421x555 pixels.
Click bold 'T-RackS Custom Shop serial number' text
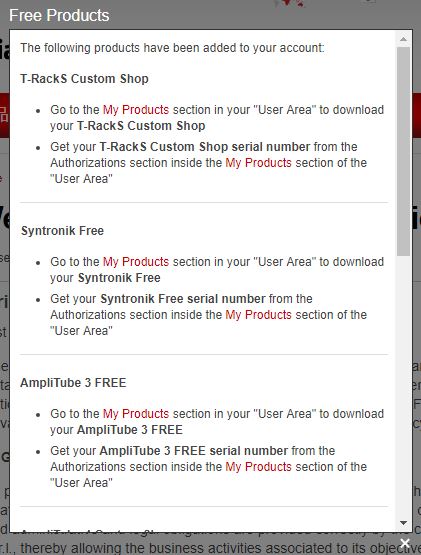[x=205, y=147]
